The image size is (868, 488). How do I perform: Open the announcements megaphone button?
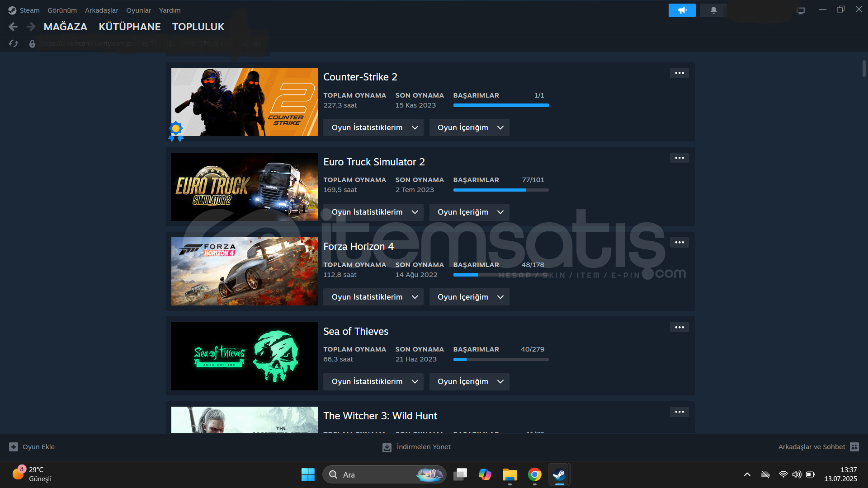(x=682, y=10)
